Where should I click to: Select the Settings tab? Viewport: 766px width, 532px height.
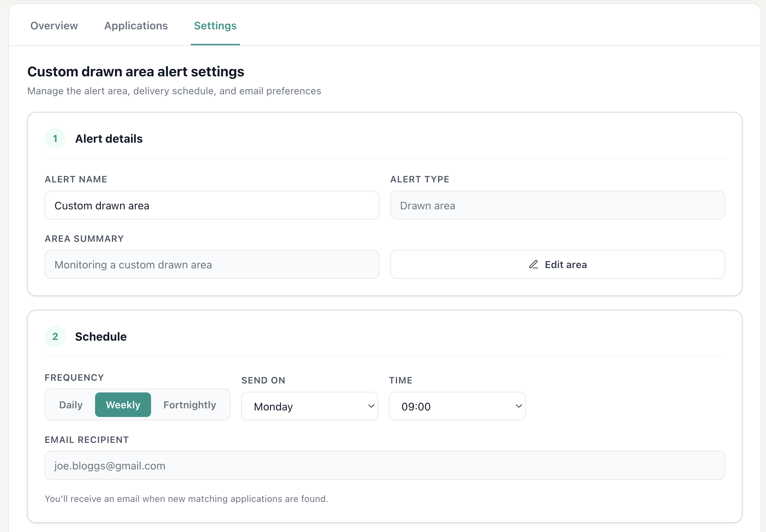coord(215,26)
